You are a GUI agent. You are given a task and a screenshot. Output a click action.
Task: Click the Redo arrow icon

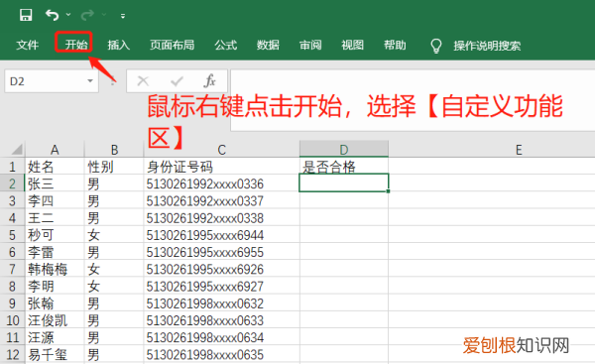(87, 15)
